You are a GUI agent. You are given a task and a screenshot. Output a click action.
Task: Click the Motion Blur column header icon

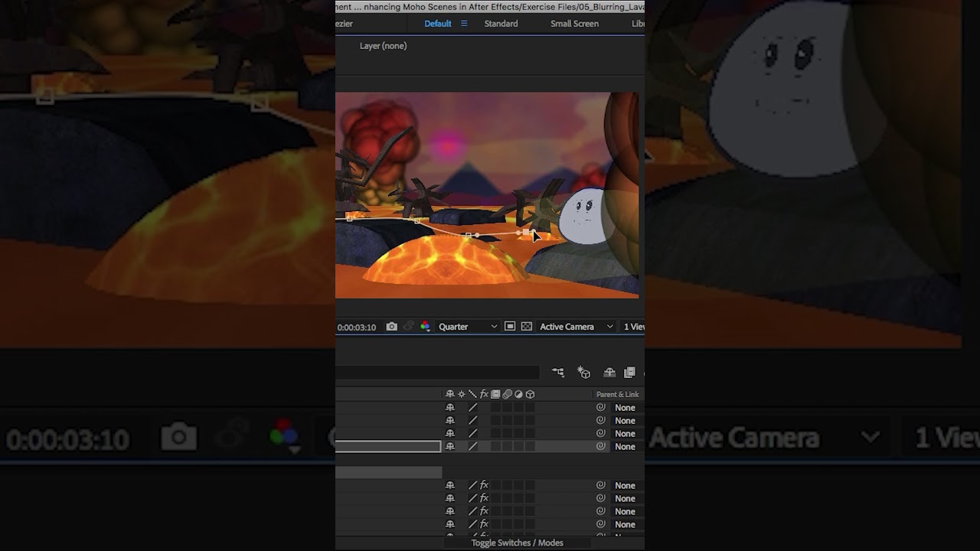(x=507, y=394)
